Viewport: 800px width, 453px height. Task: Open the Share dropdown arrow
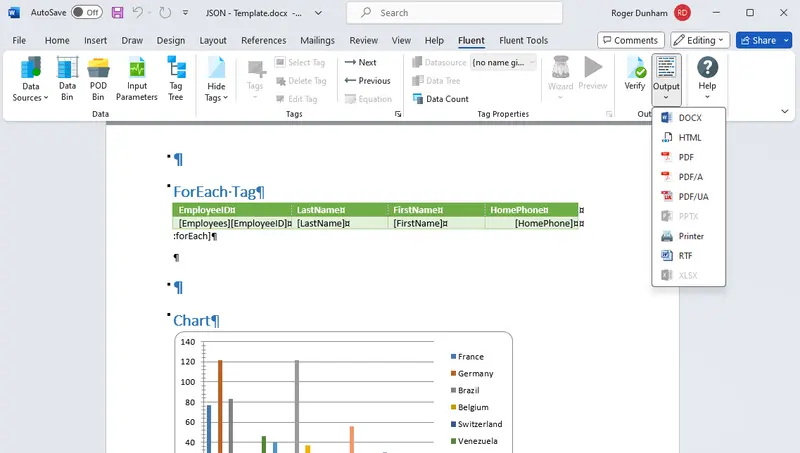coord(786,40)
